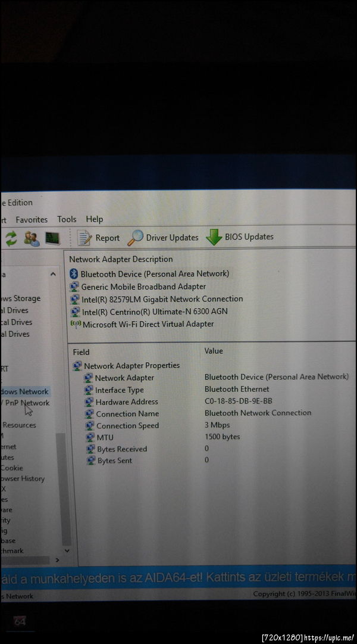Click the icon beside MTU

coord(90,438)
